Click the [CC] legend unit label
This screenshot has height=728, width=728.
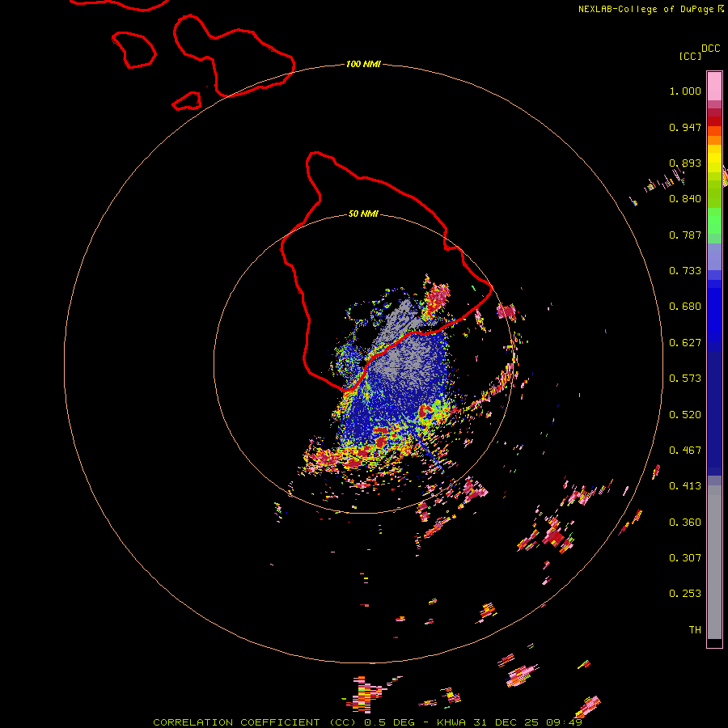691,56
